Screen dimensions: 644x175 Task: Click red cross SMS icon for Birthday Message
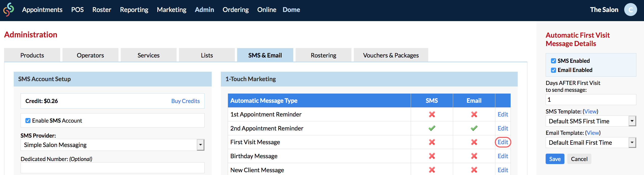click(x=432, y=156)
